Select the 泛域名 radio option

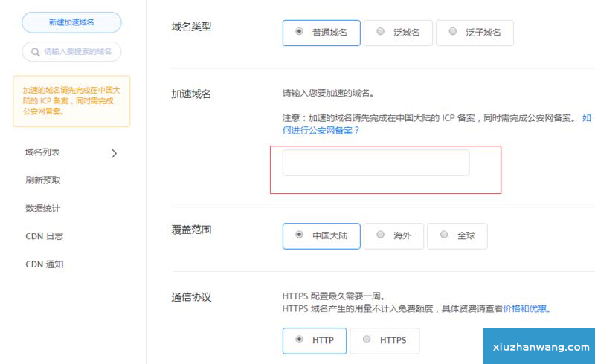coord(398,33)
